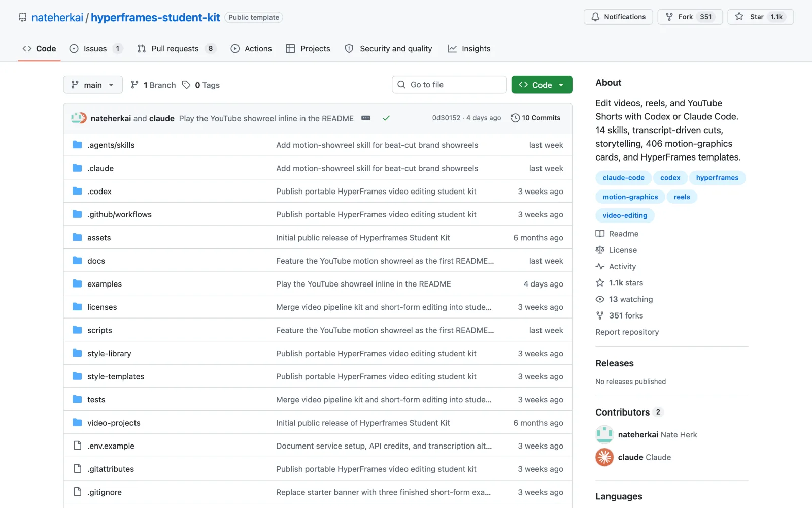The image size is (812, 508).
Task: Open the Releases section heading link
Action: click(615, 363)
